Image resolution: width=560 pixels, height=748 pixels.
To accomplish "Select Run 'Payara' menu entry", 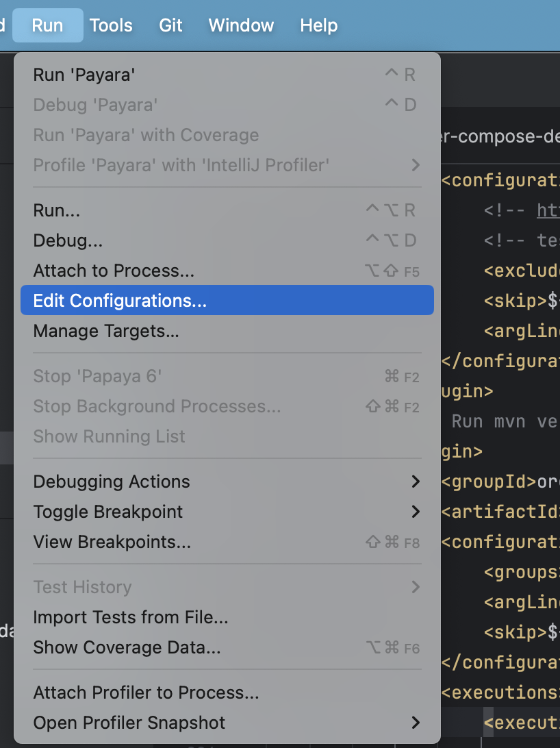I will pos(84,75).
